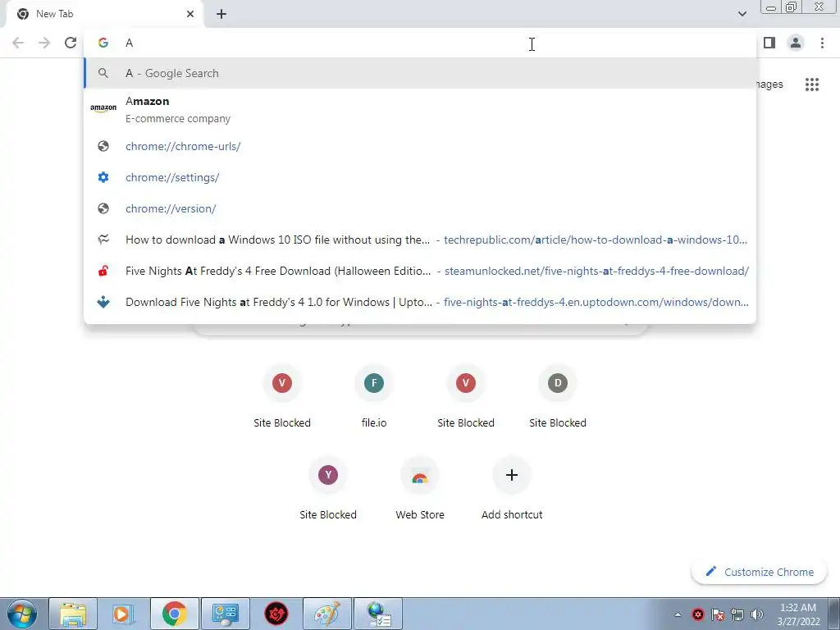
Task: Open the media player taskbar icon
Action: point(124,614)
